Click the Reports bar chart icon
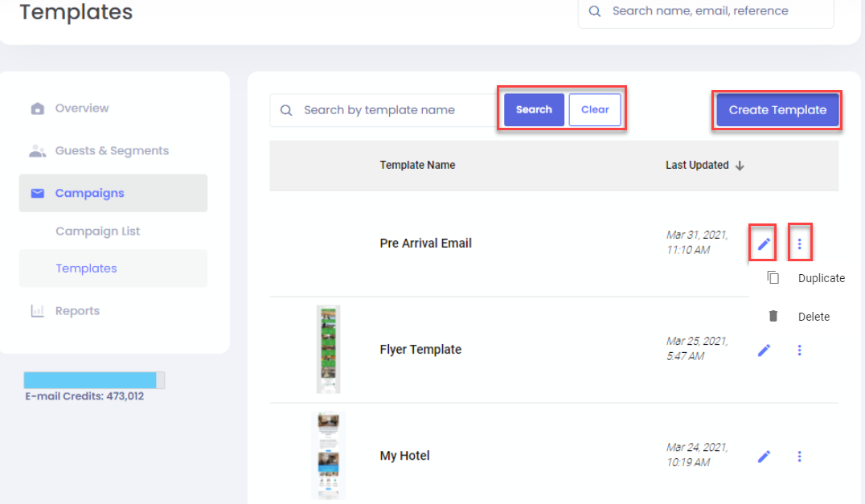The width and height of the screenshot is (865, 504). (37, 311)
